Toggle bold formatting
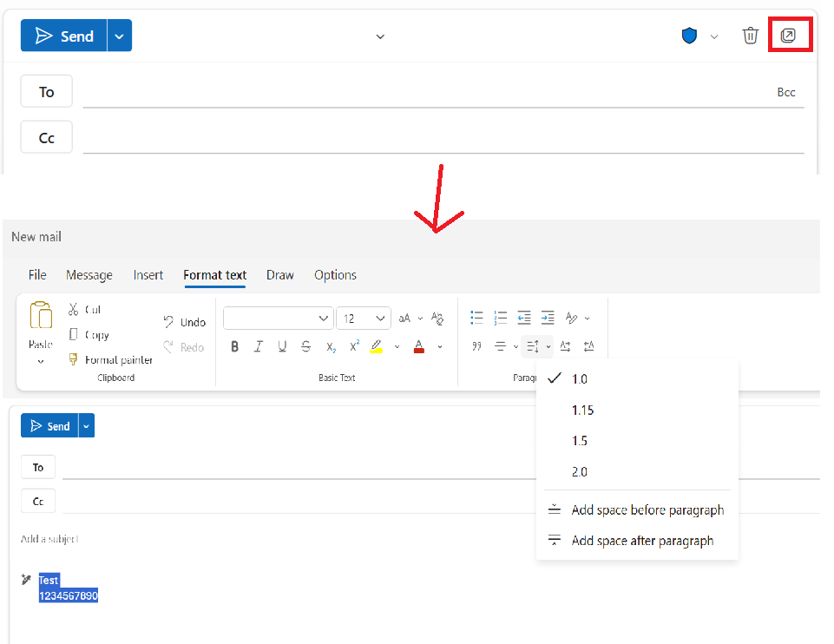Image resolution: width=834 pixels, height=644 pixels. click(x=234, y=346)
